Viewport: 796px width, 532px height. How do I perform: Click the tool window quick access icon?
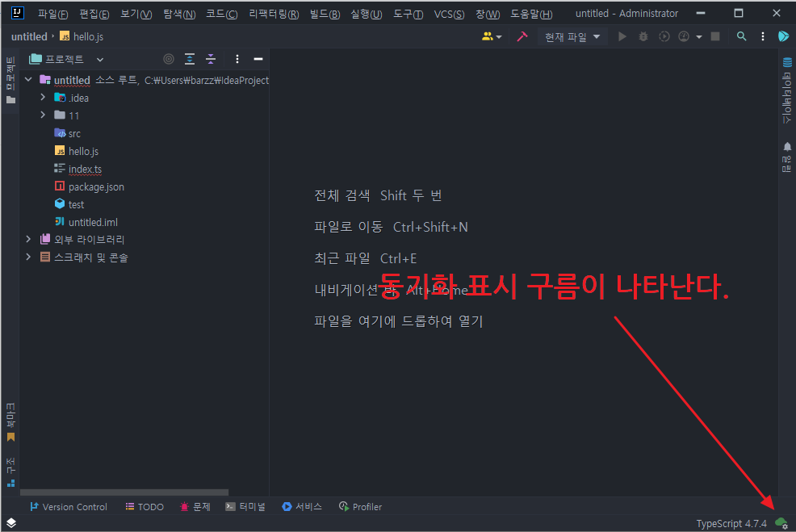tap(11, 523)
